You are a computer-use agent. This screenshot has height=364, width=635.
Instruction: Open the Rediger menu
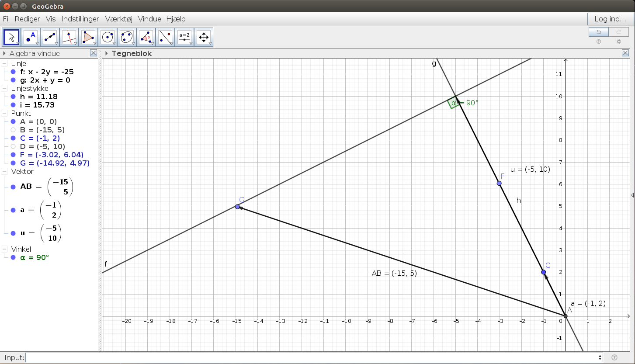click(x=28, y=19)
